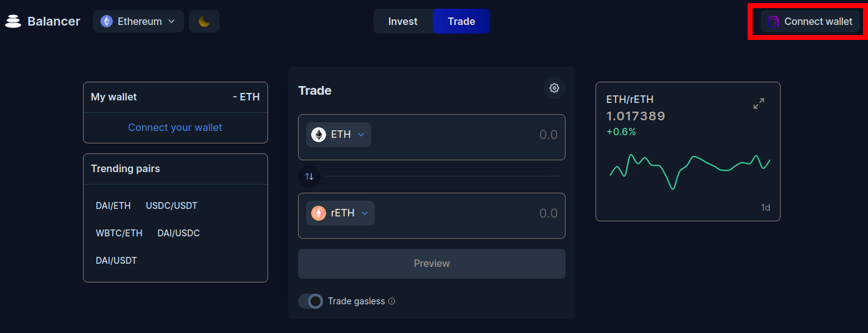The image size is (868, 333).
Task: Swap the ETH and rETH tokens
Action: coord(309,176)
